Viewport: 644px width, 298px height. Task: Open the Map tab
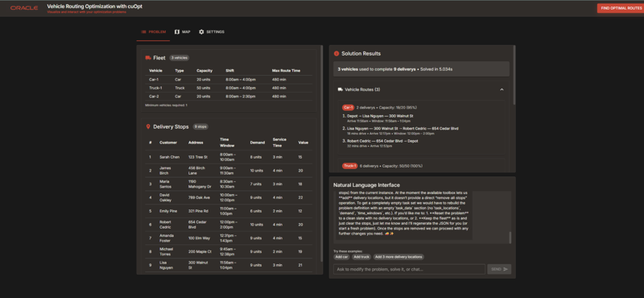coord(183,32)
